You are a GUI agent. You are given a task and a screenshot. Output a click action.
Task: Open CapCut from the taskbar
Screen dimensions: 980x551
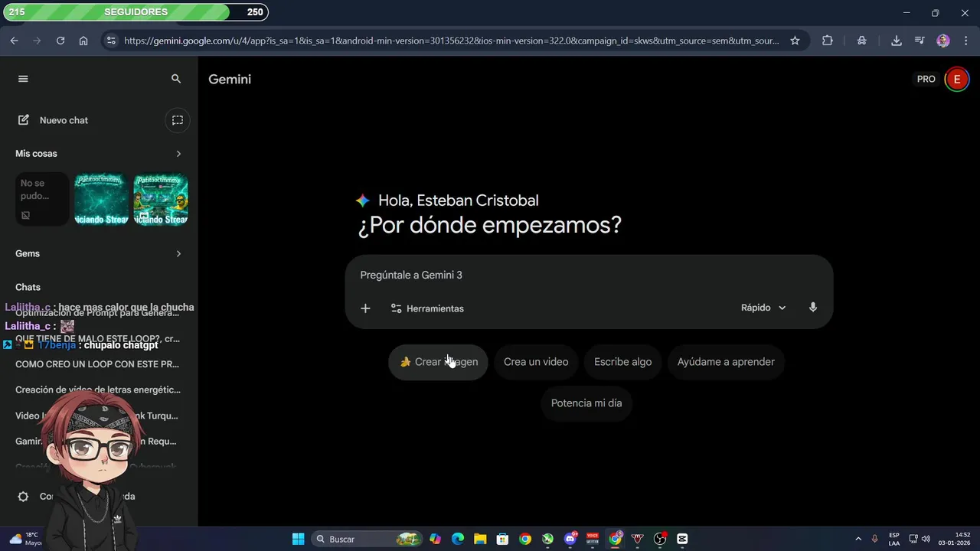682,539
